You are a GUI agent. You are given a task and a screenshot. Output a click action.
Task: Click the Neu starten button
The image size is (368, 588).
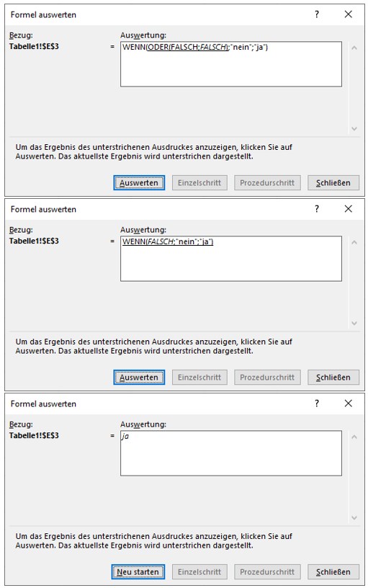138,572
